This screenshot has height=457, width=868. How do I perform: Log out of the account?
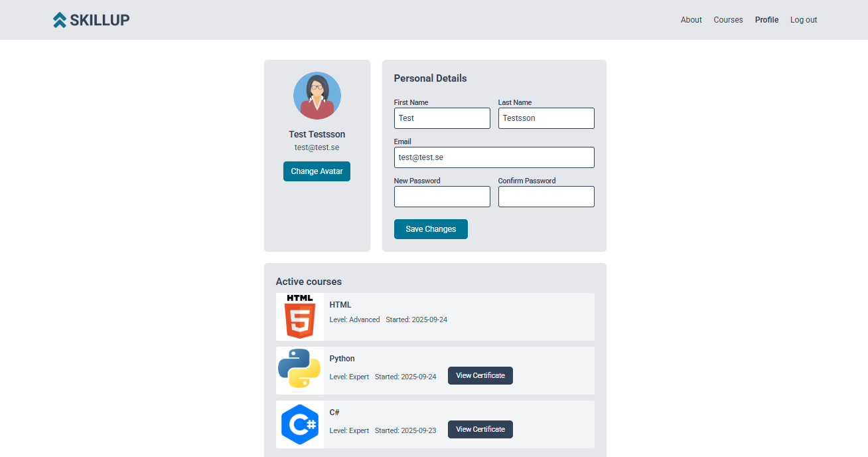(x=804, y=20)
